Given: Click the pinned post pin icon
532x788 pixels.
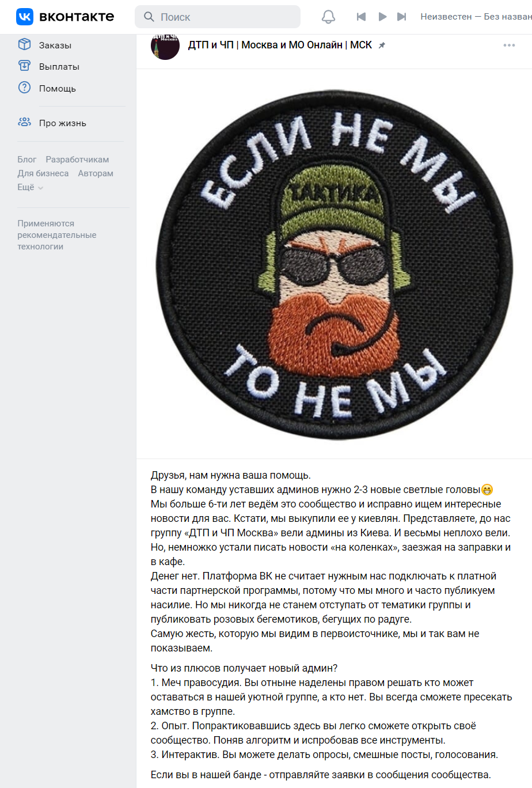Looking at the screenshot, I should 381,45.
